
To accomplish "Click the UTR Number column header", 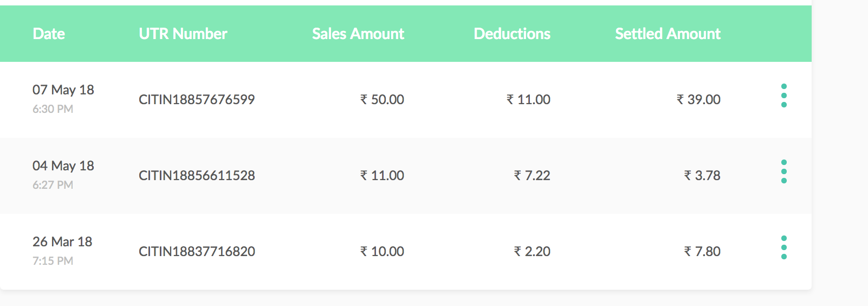I will [x=183, y=34].
